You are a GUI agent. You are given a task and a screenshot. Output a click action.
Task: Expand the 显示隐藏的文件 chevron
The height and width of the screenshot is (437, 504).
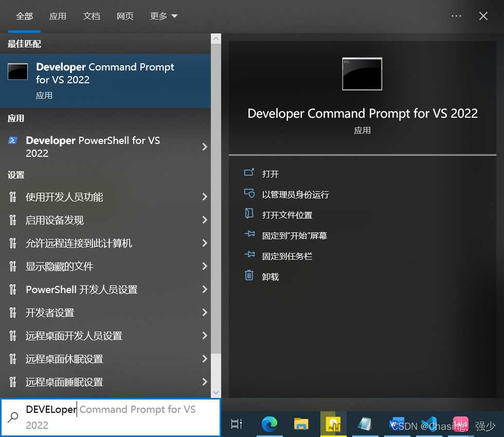(x=205, y=266)
